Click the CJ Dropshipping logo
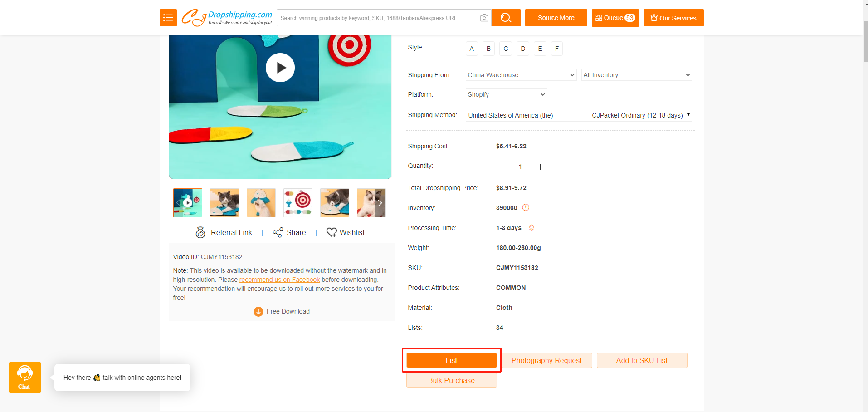The height and width of the screenshot is (412, 868). pyautogui.click(x=226, y=18)
